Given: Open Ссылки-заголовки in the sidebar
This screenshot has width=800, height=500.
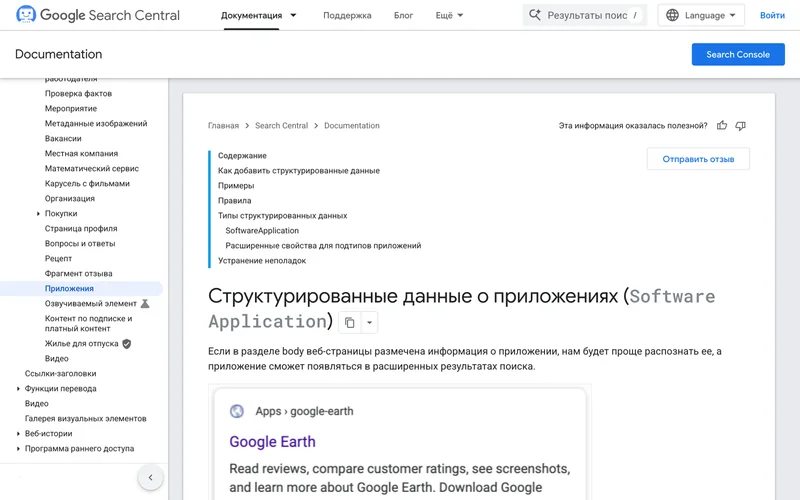Looking at the screenshot, I should 60,373.
